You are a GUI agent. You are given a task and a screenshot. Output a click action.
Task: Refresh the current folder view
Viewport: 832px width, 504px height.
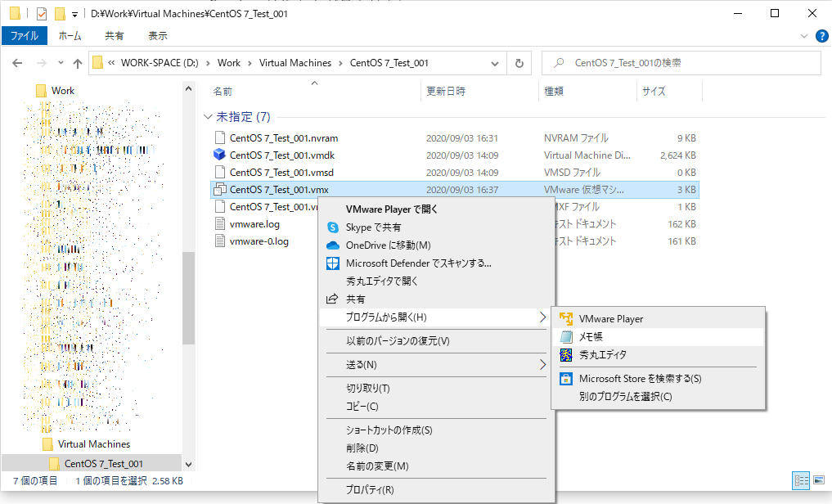[x=519, y=63]
